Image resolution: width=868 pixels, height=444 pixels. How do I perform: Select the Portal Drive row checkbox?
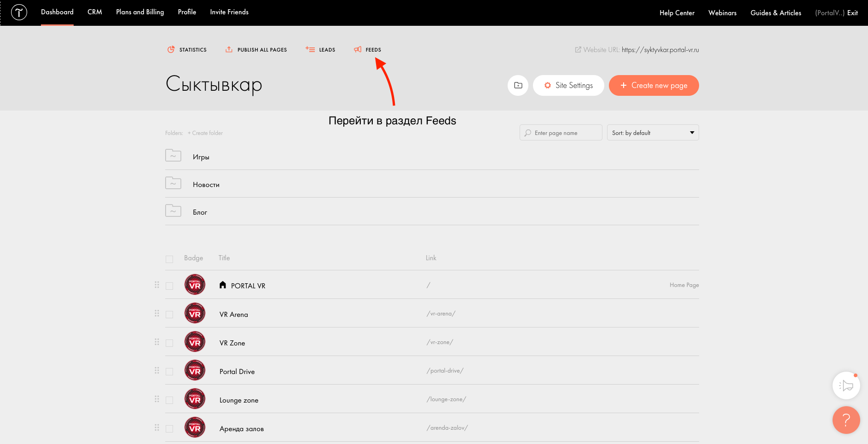169,372
